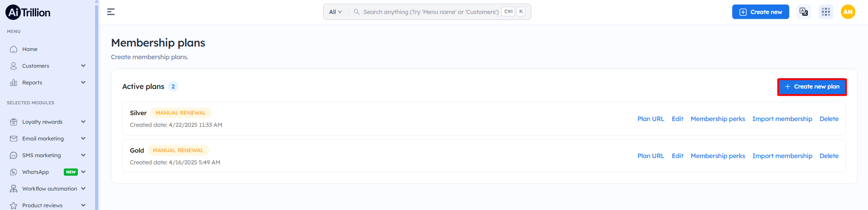Open the language translation icon
This screenshot has height=210, width=868.
(804, 12)
